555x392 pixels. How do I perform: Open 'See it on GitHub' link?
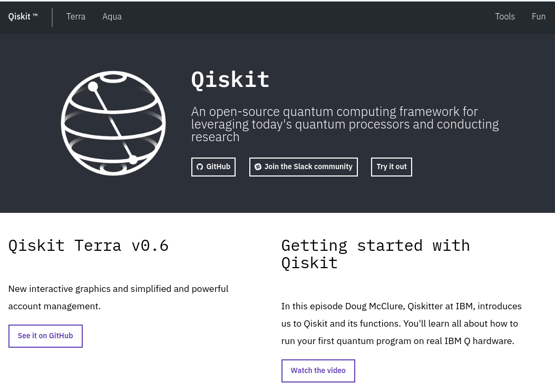click(45, 336)
